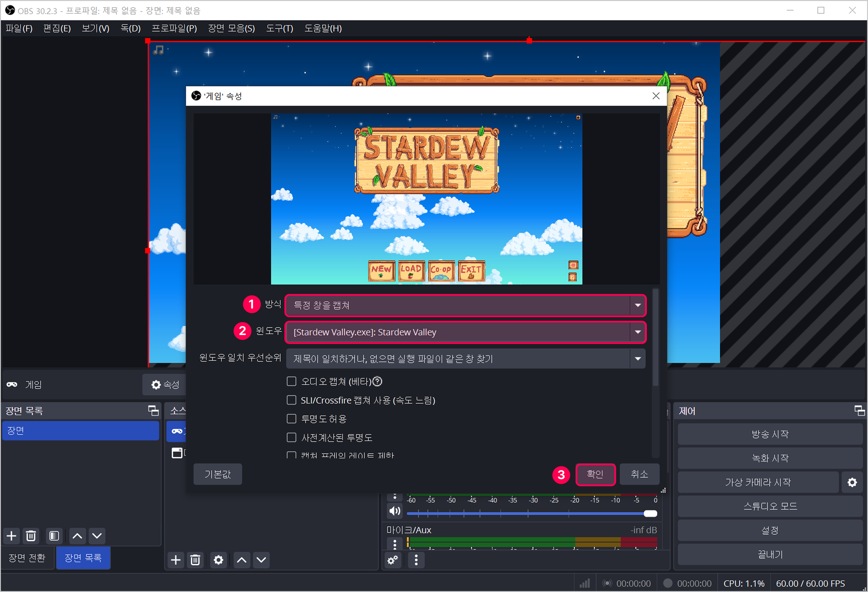
Task: Open the Help menu
Action: pos(323,28)
